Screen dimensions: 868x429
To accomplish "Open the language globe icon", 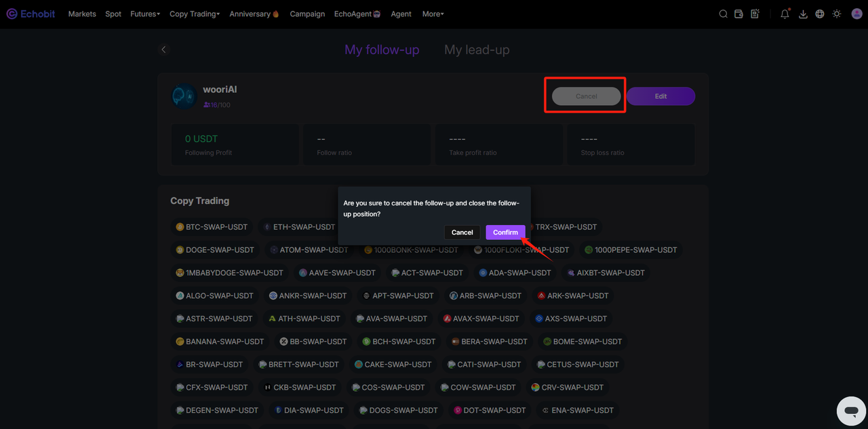I will [x=820, y=14].
